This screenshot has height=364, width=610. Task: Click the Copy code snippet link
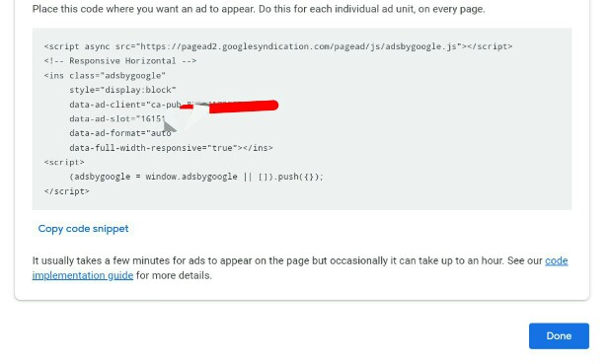click(x=83, y=229)
